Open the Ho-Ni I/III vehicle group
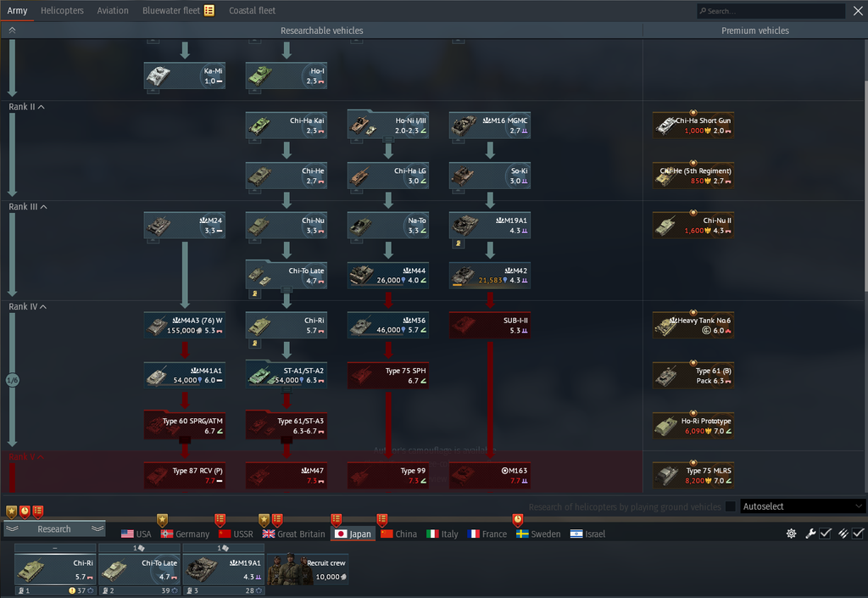The image size is (868, 598). [x=388, y=126]
